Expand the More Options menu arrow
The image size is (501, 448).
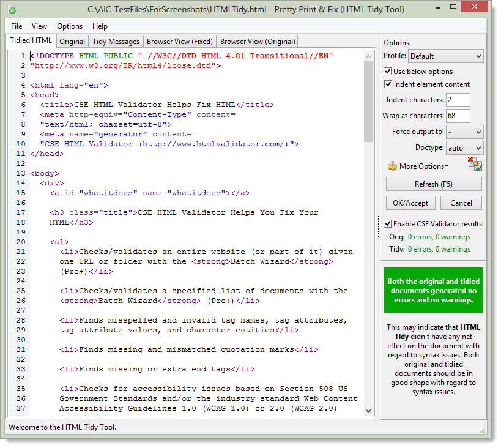coord(447,166)
